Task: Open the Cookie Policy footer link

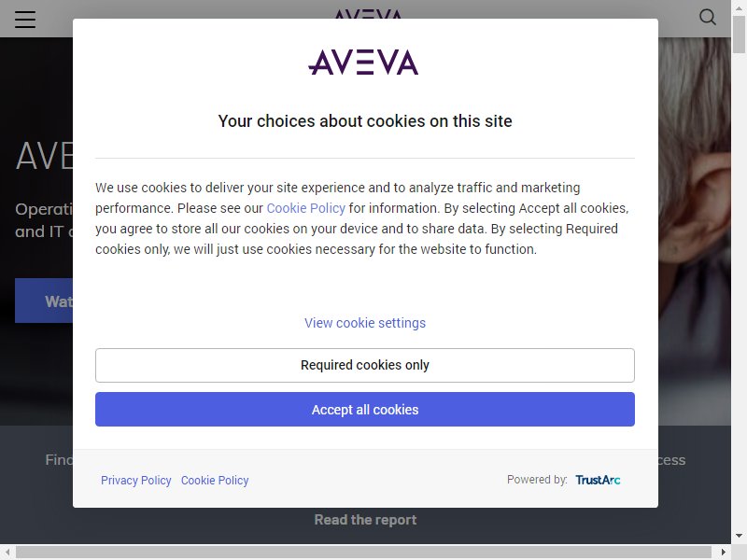Action: (x=215, y=480)
